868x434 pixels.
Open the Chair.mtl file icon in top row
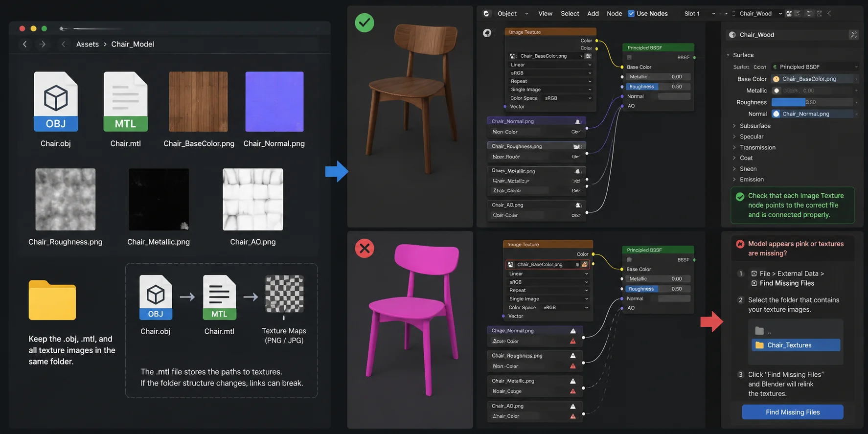coord(125,101)
